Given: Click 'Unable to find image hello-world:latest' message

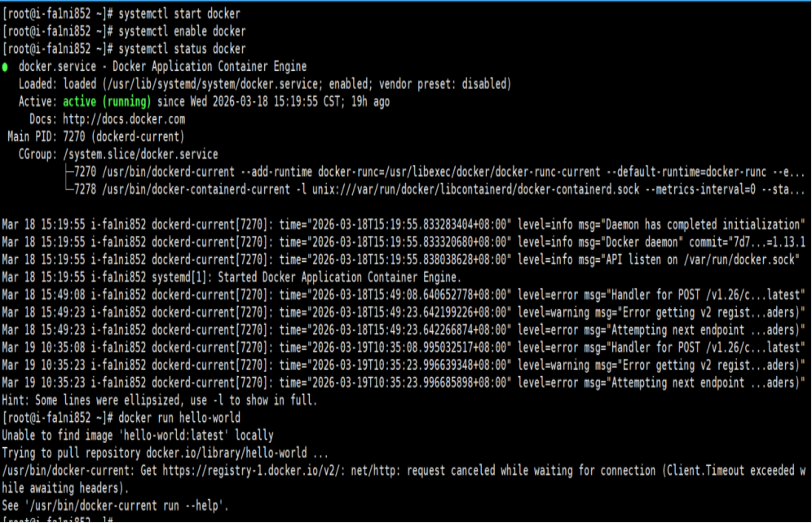Looking at the screenshot, I should [138, 436].
